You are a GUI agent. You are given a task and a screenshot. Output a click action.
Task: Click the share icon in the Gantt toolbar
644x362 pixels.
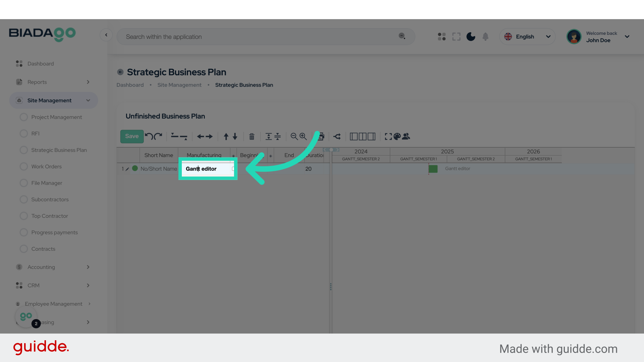(x=337, y=136)
